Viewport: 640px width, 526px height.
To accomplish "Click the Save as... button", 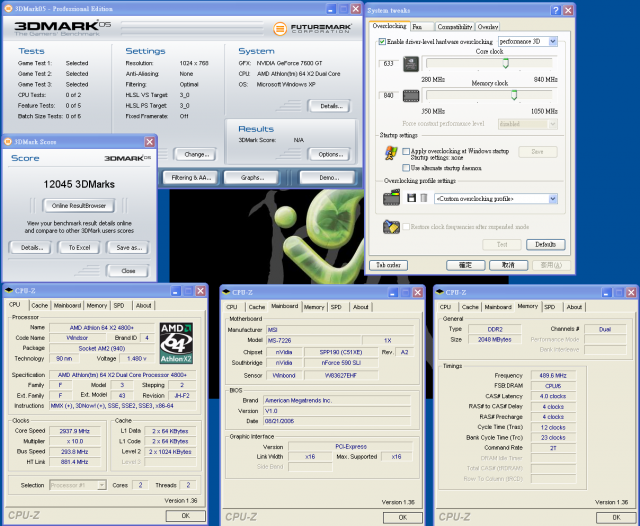I will (x=129, y=248).
